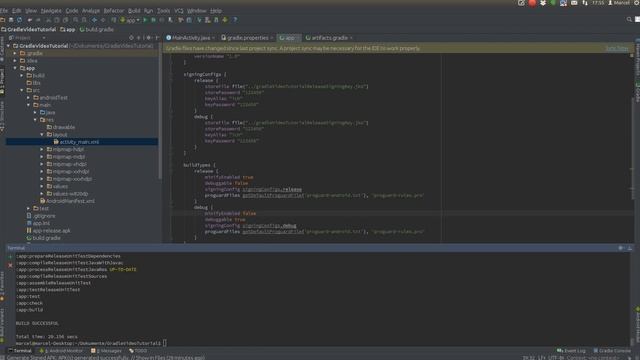This screenshot has height=360, width=640.
Task: Click the mail envelope tray icon
Action: tap(574, 3)
